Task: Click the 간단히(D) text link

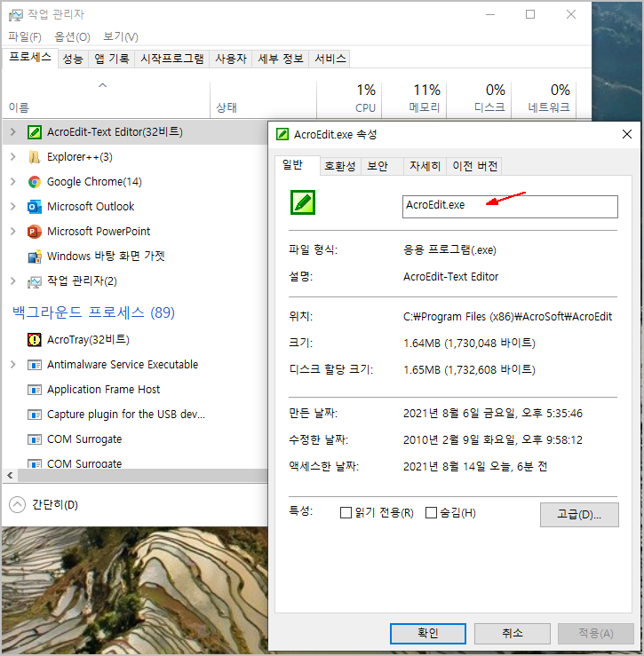Action: (55, 505)
